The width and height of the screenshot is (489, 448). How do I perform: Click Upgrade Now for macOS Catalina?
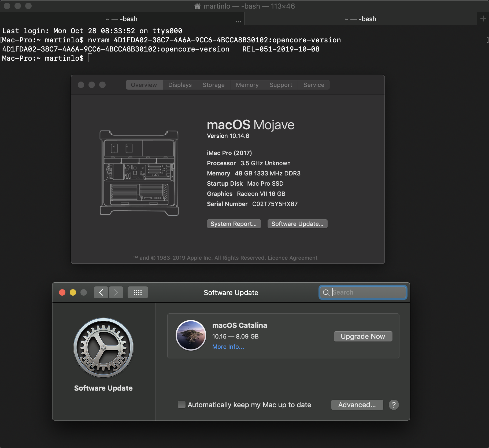(363, 336)
